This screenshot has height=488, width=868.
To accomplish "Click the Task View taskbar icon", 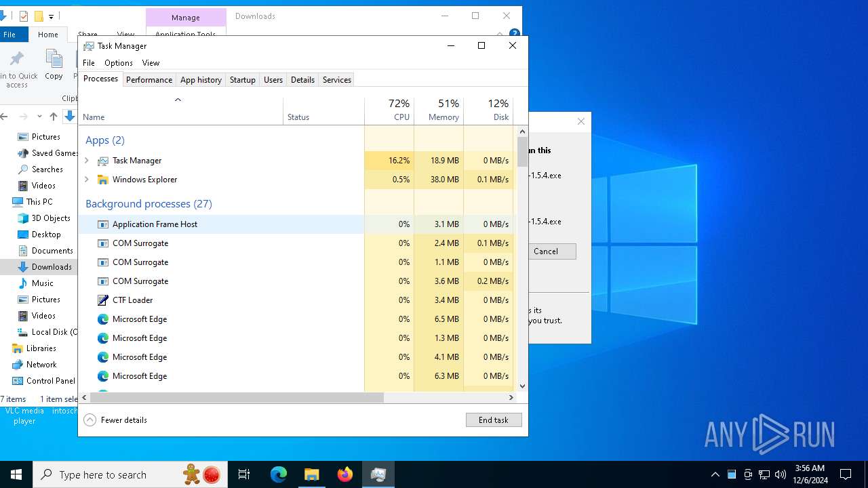I will click(x=244, y=474).
